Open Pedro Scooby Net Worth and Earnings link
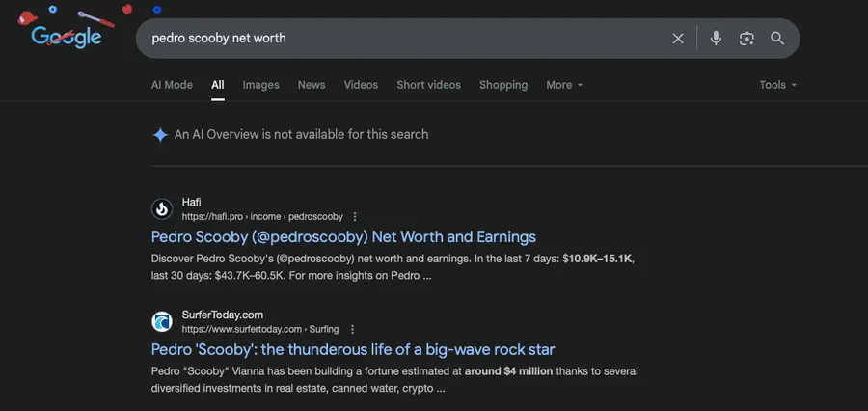The width and height of the screenshot is (868, 411). 343,236
